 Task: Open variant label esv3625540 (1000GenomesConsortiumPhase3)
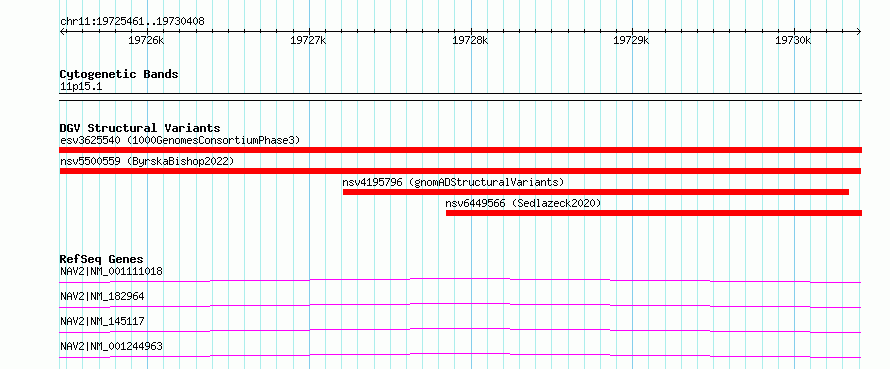180,140
